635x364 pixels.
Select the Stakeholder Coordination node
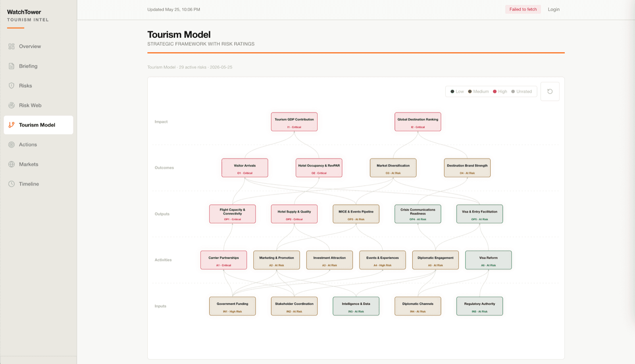point(294,306)
